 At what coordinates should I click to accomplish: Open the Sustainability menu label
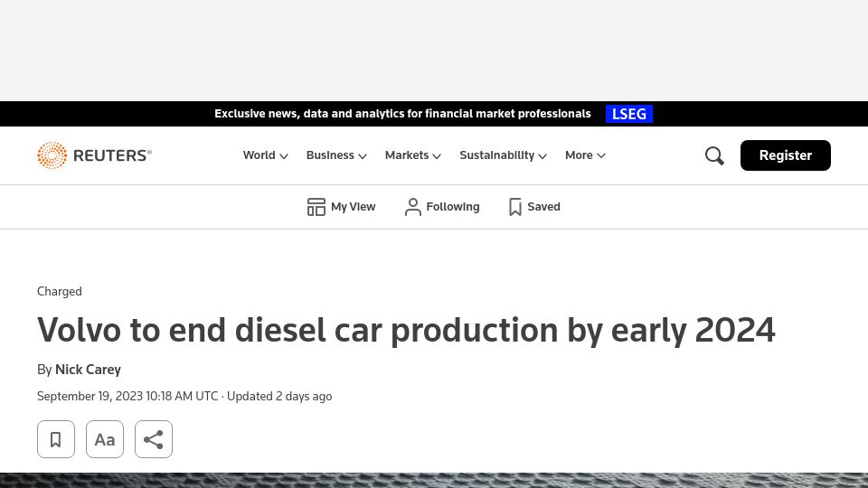497,155
